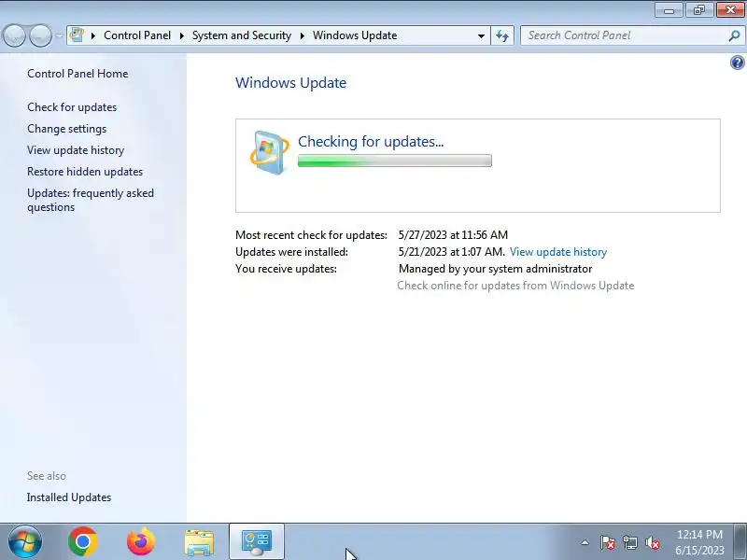The image size is (747, 560).
Task: Select the Control Panel taskbar button
Action: tap(257, 542)
